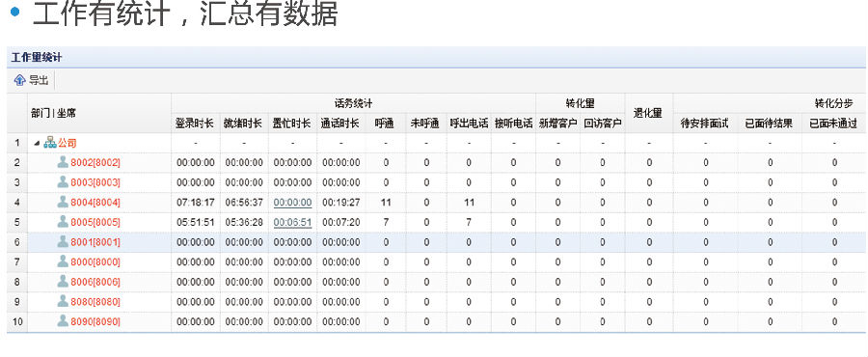
Task: Click login duration 07:18:17 cell
Action: (196, 203)
